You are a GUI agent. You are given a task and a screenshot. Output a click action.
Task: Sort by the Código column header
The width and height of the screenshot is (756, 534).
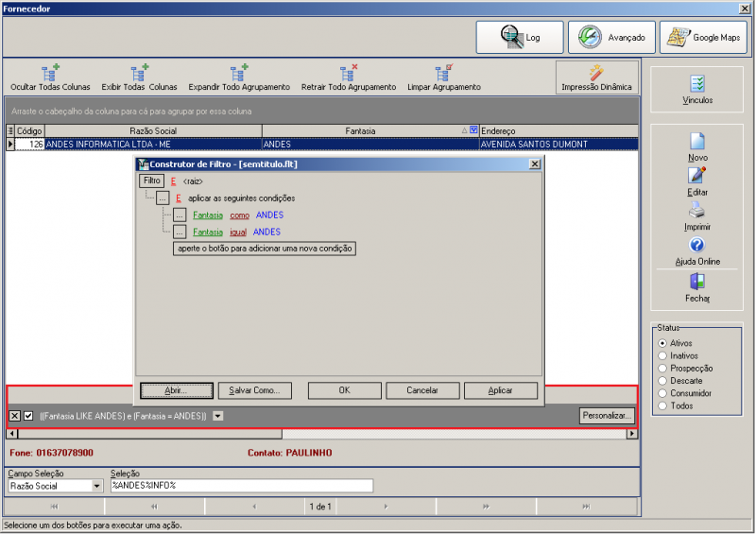coord(29,130)
